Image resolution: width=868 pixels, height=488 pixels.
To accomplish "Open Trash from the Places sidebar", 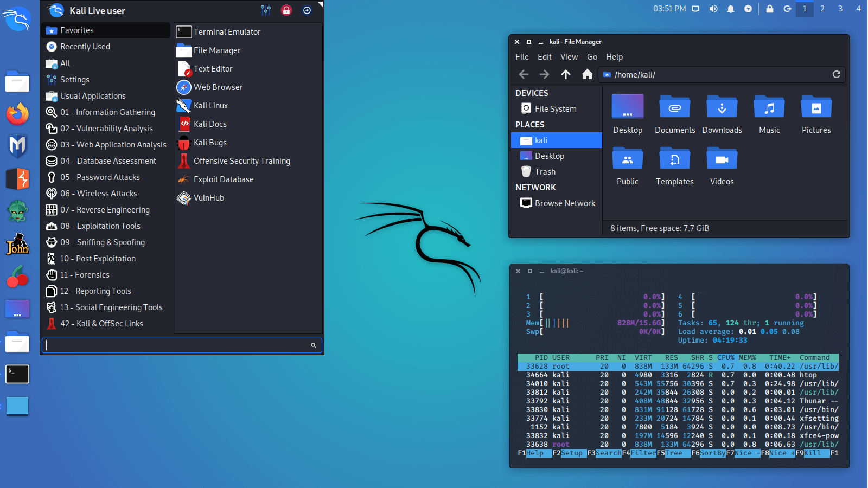I will point(545,171).
